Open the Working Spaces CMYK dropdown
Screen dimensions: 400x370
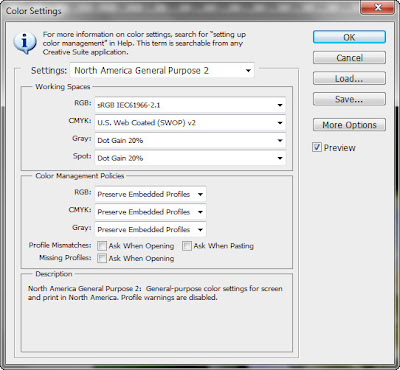point(190,123)
